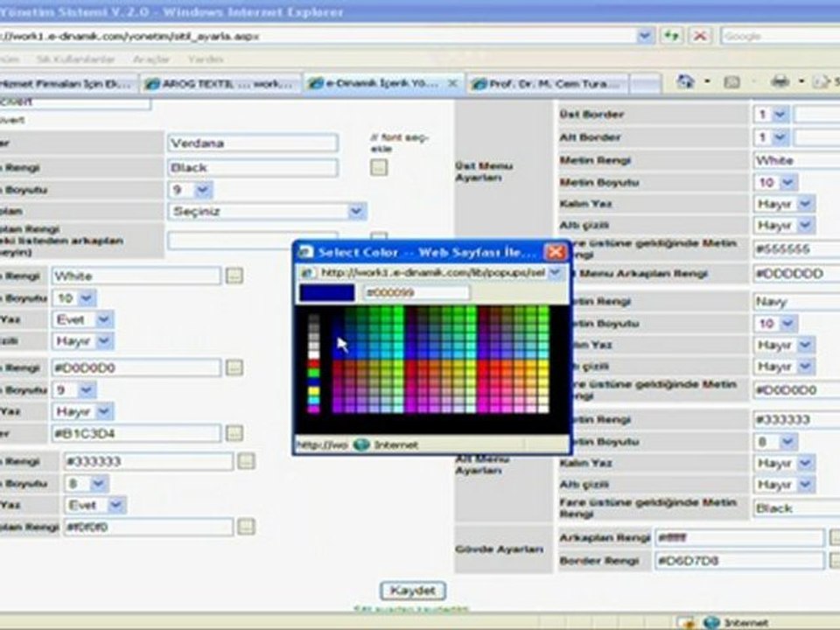Close the e-Dinamik İçerik tab with its X
The image size is (840, 630).
pos(452,84)
